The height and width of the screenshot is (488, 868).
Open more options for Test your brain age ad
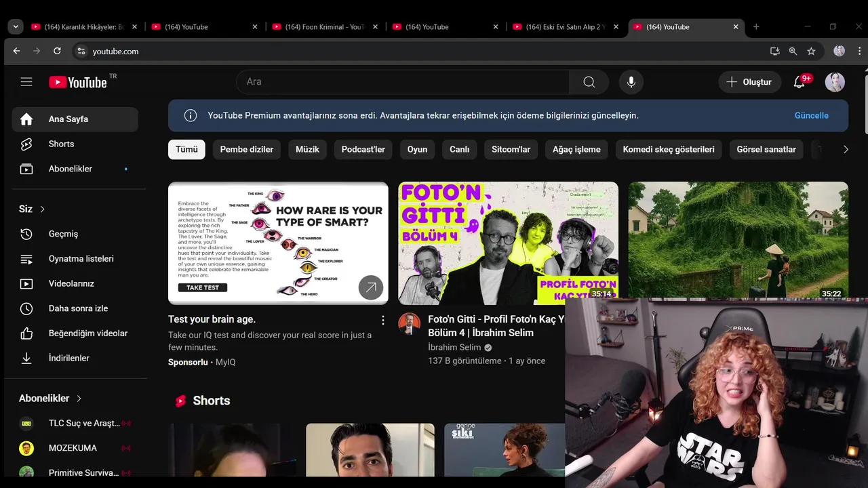click(x=382, y=320)
